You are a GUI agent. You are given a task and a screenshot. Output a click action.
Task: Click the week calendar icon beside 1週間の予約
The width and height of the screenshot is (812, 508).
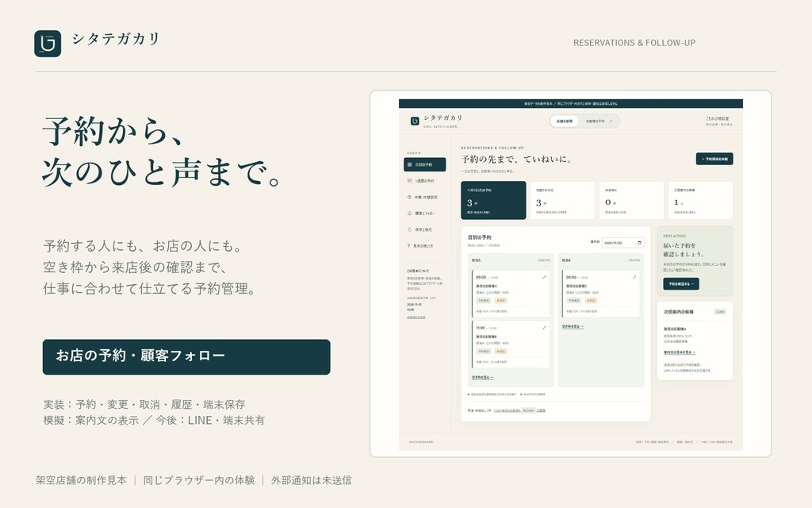click(410, 181)
